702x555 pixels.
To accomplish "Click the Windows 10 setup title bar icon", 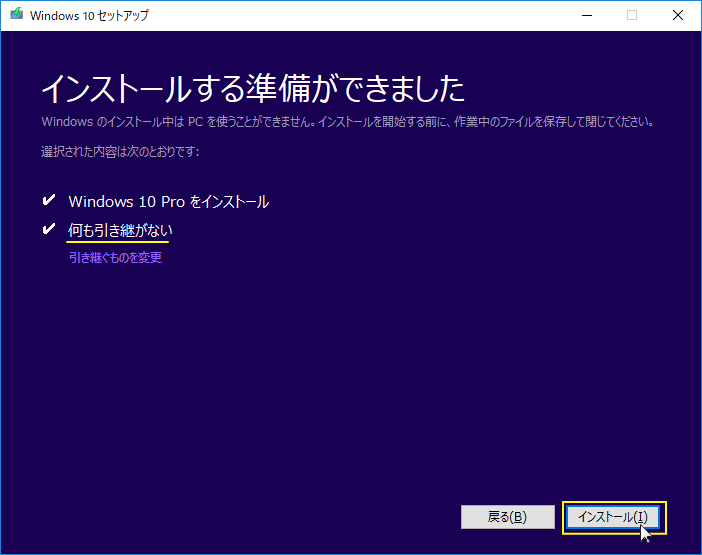I will [x=17, y=14].
